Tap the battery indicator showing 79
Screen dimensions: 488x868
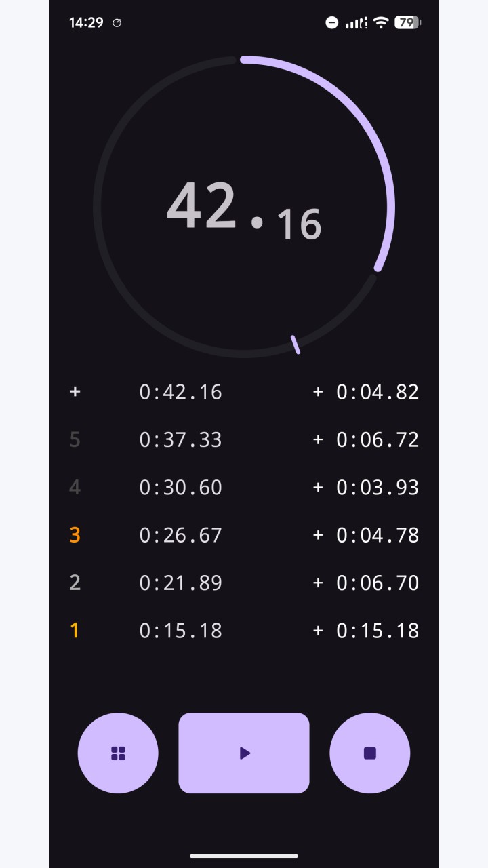tap(407, 23)
